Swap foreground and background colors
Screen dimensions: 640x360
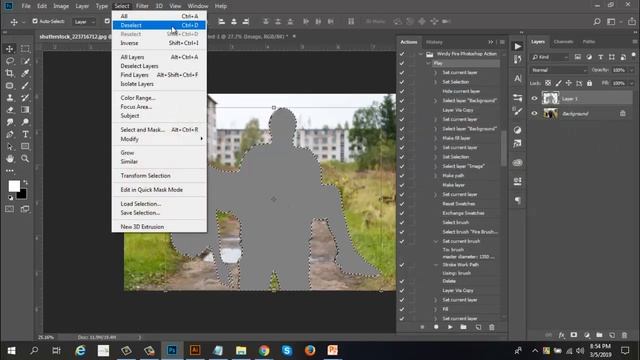click(x=25, y=182)
